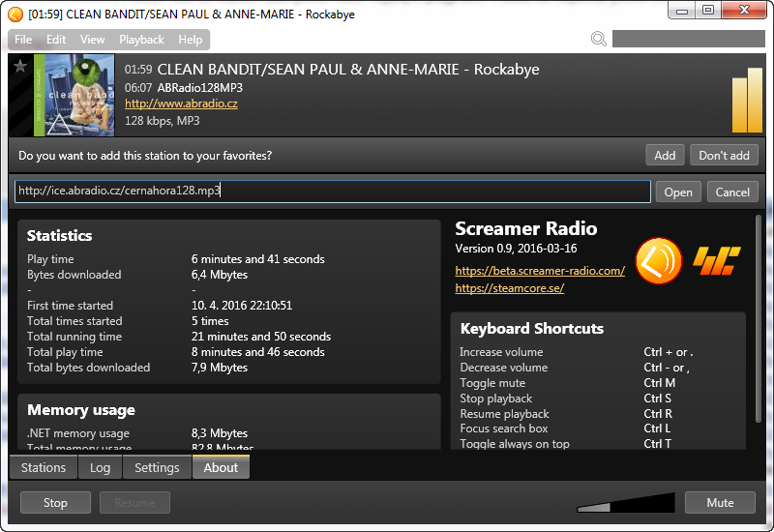
Task: Click the "5 times" value
Action: click(x=210, y=321)
